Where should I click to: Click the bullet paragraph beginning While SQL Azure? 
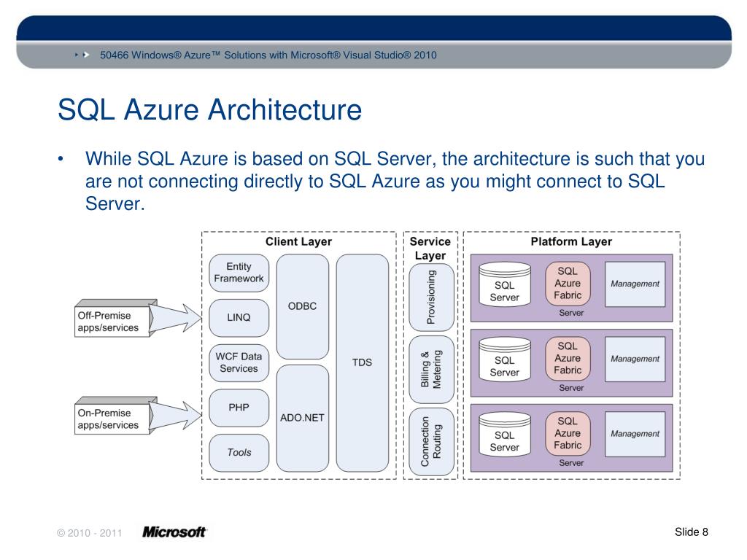tap(395, 181)
